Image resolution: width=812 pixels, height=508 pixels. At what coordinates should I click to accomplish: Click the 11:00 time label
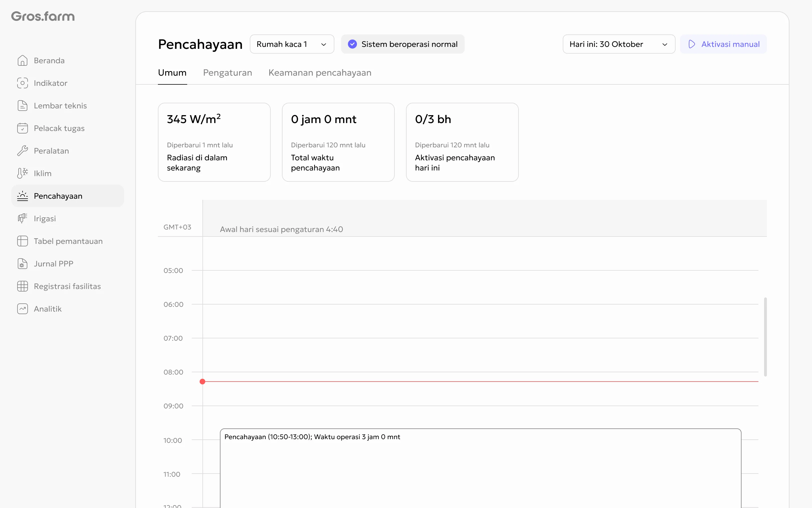click(x=172, y=474)
